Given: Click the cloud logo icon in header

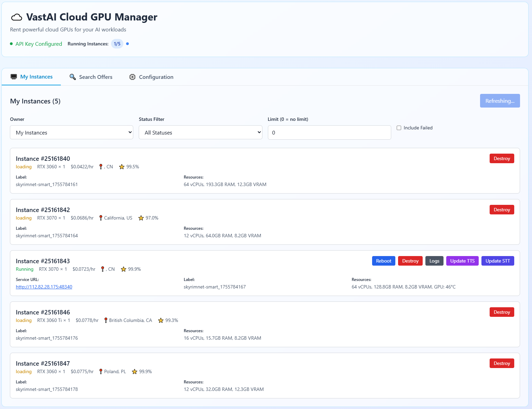Looking at the screenshot, I should 16,17.
